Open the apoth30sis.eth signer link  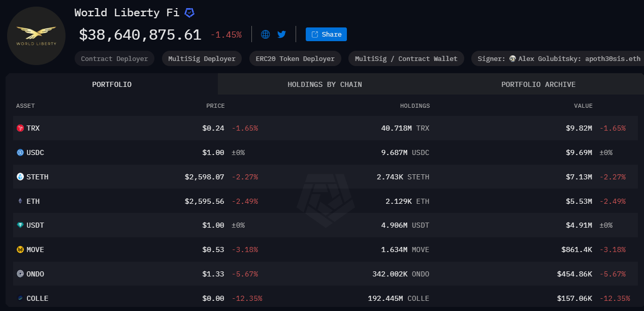point(611,58)
